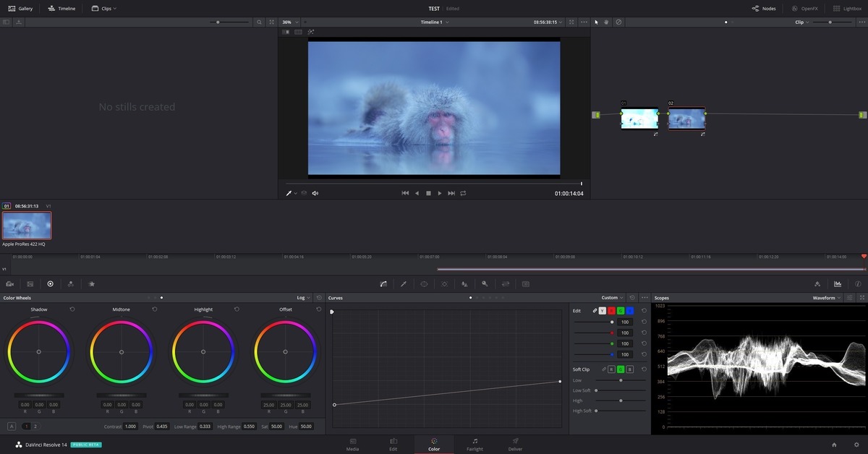Select the node graph pointer tool

pyautogui.click(x=597, y=22)
